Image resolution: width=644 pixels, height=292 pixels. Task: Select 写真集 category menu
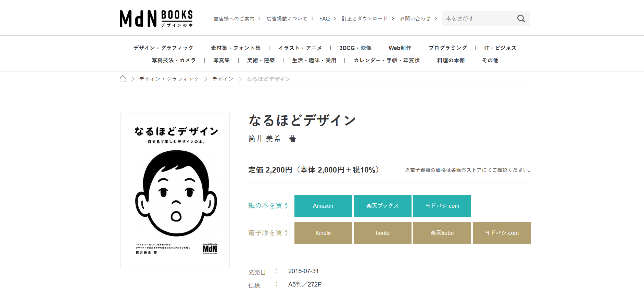pos(222,60)
